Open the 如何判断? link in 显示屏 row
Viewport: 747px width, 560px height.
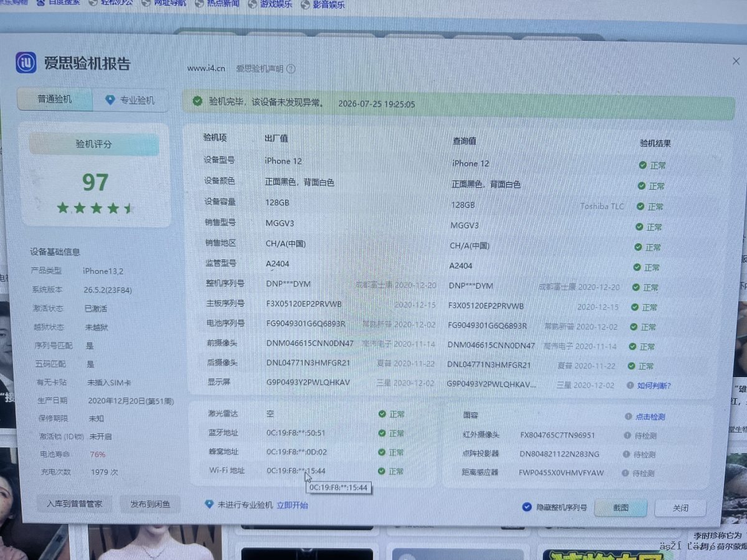click(654, 386)
